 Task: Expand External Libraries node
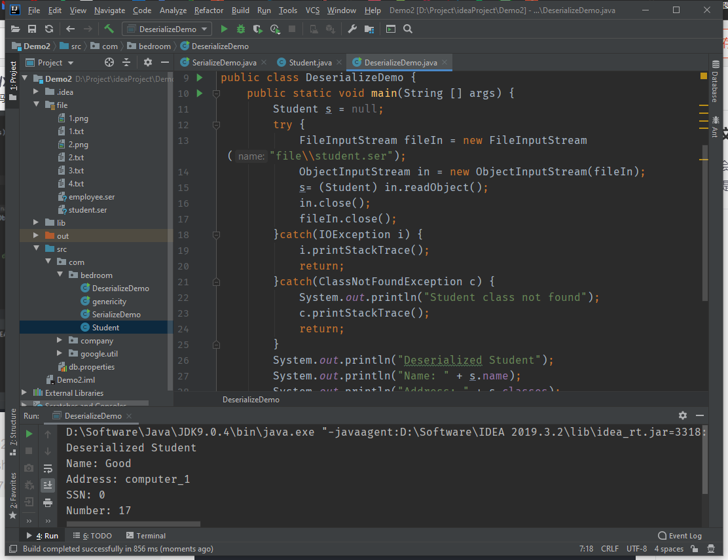click(x=25, y=393)
